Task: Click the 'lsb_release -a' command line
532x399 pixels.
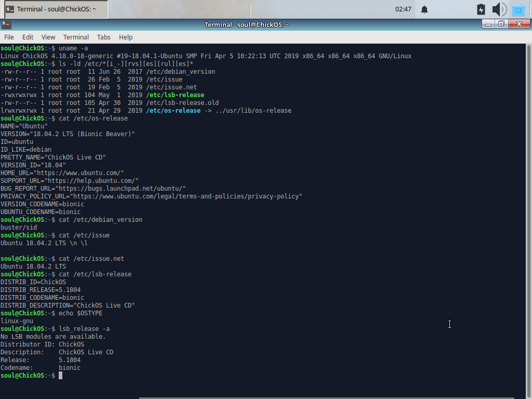Action: tap(55, 329)
